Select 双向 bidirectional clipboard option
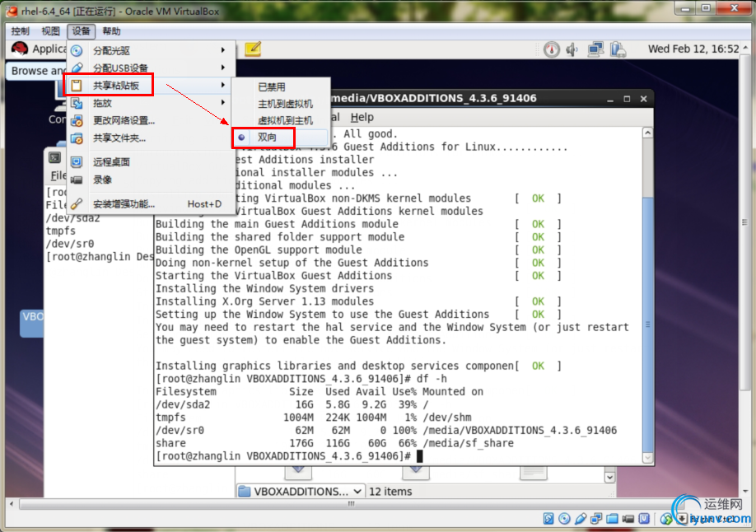Screen dimensions: 756x532 (281, 137)
